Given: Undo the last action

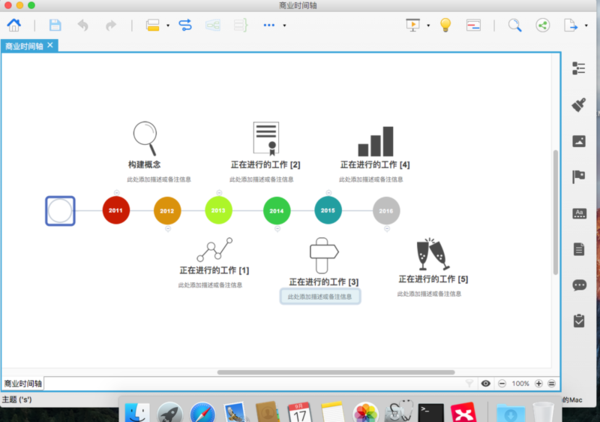Looking at the screenshot, I should click(83, 26).
